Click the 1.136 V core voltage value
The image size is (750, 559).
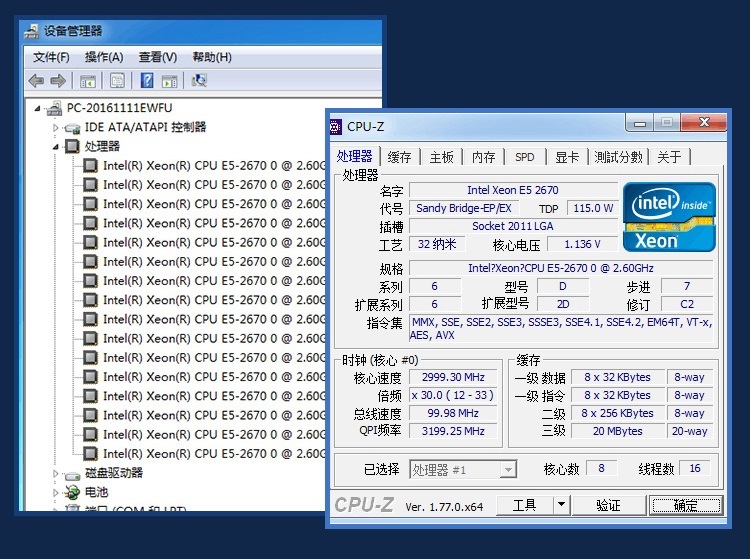[582, 244]
